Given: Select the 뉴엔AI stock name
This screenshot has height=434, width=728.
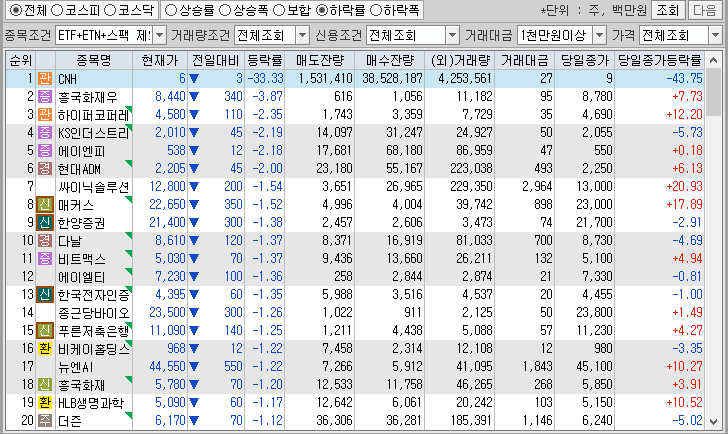Looking at the screenshot, I should pyautogui.click(x=76, y=368).
